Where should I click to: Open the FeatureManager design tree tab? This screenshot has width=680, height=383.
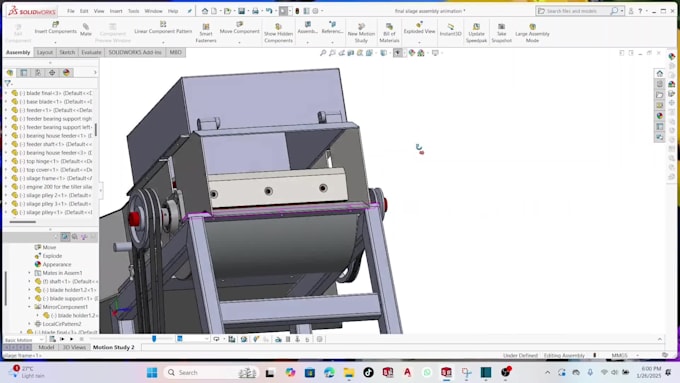coord(10,72)
